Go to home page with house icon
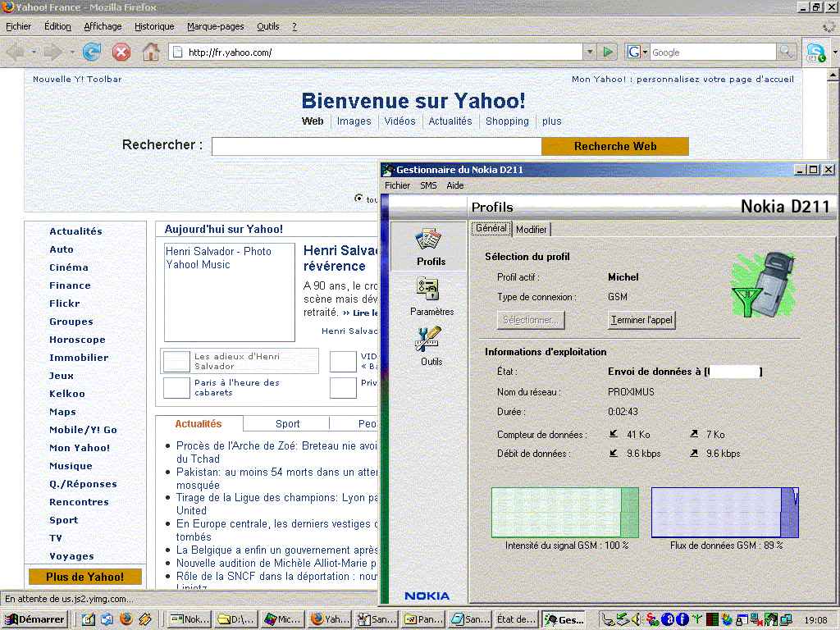The width and height of the screenshot is (840, 630). click(151, 52)
